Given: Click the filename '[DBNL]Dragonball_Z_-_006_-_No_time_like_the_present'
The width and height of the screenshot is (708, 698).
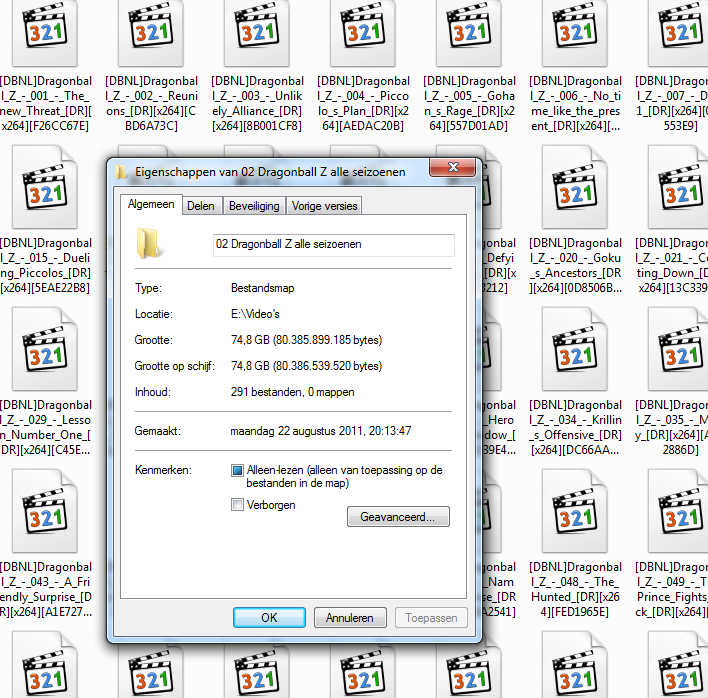Looking at the screenshot, I should 575,103.
